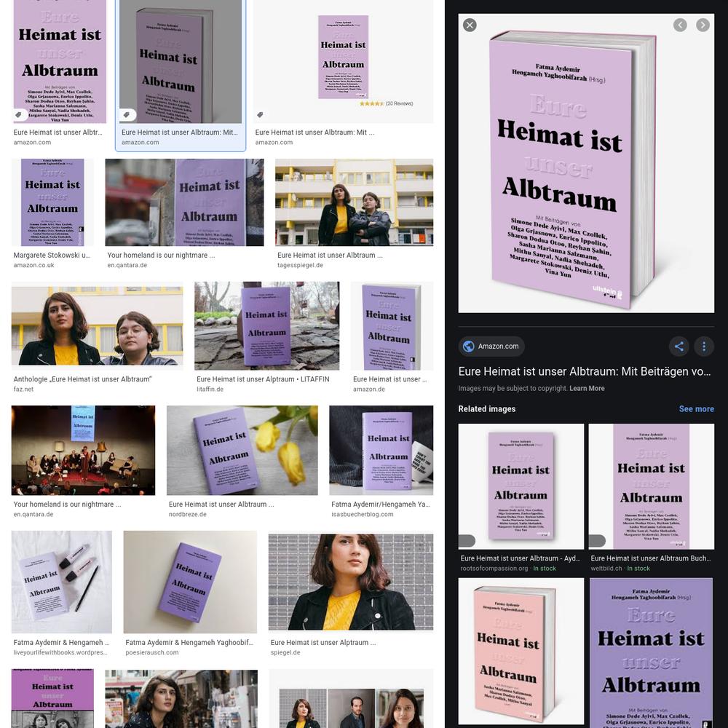This screenshot has height=728, width=728.
Task: Click See more related images
Action: coord(697,409)
